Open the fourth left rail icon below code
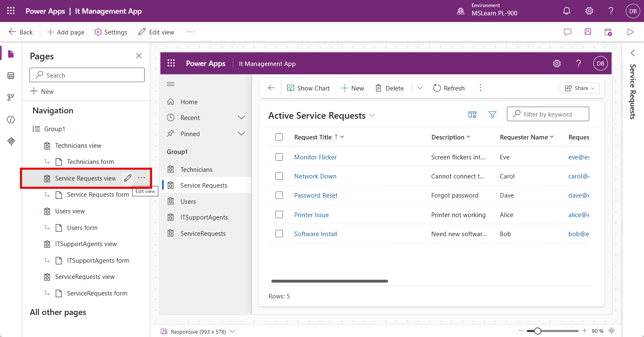Screen dimensions: 644x337 11,141
